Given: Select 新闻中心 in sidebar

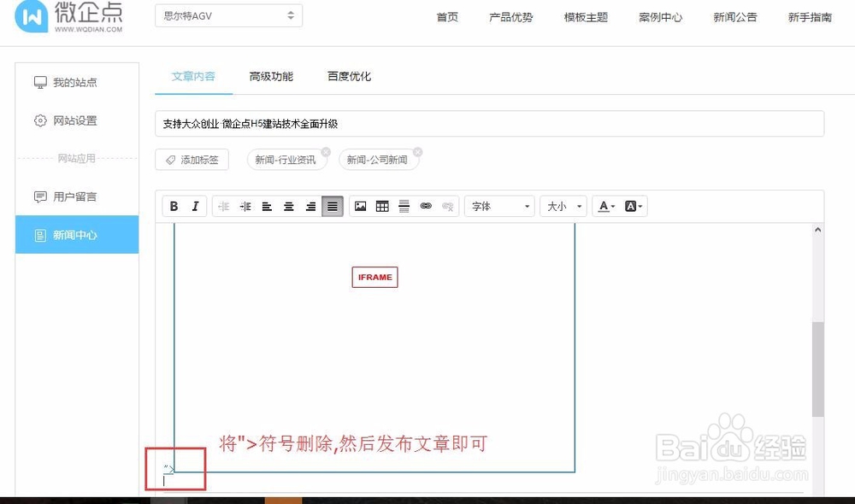Looking at the screenshot, I should (77, 235).
